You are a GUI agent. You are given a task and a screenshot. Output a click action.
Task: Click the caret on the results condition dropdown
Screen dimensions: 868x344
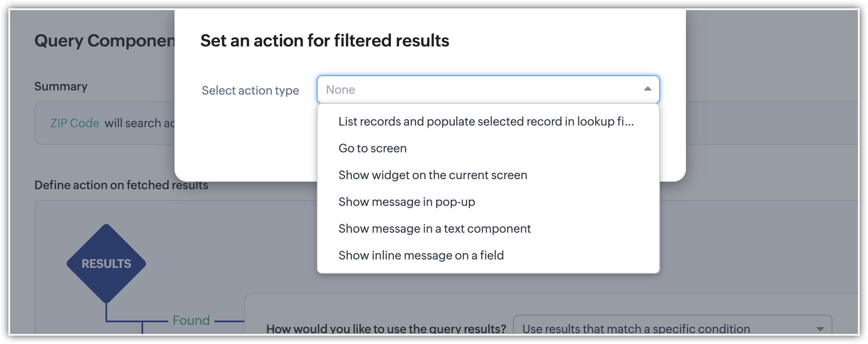[820, 329]
